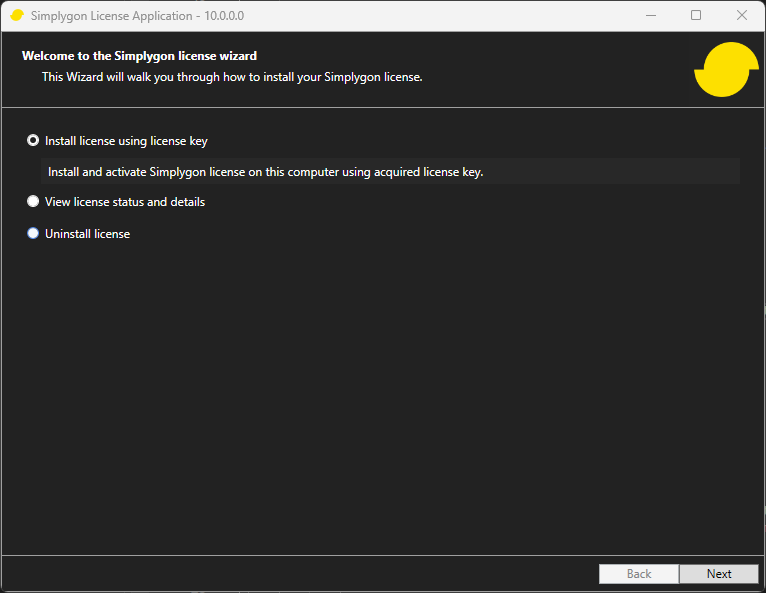Viewport: 766px width, 593px height.
Task: Click the "View license status and details" label text
Action: 125,202
